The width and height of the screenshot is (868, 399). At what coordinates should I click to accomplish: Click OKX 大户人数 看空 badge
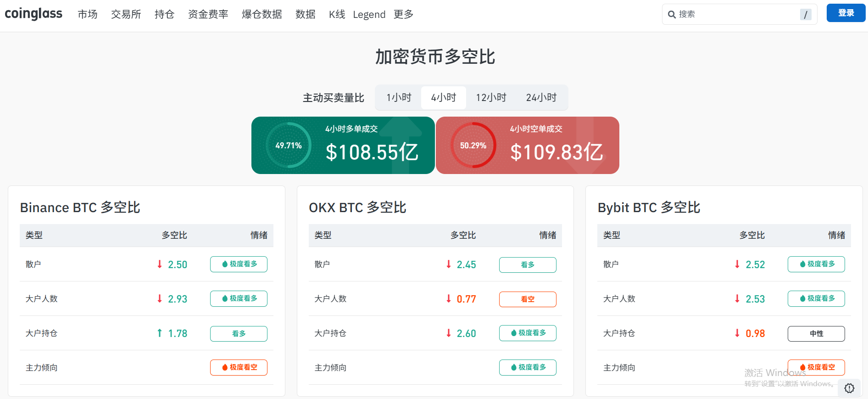(528, 299)
